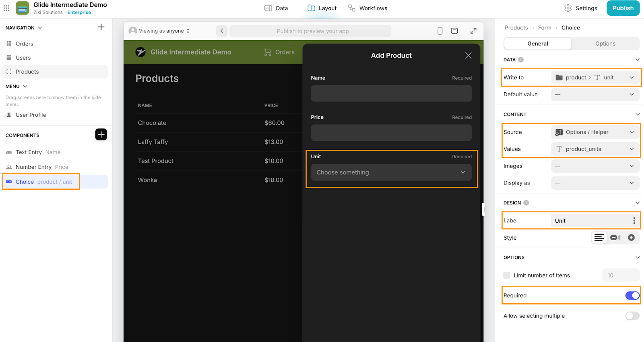Screen dimensions: 644x342
Task: Switch to the Data tab
Action: [x=276, y=8]
